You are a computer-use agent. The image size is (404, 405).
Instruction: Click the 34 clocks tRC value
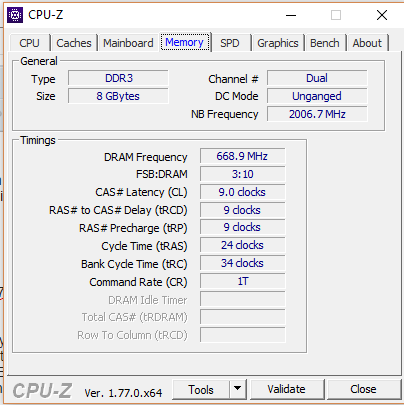243,263
